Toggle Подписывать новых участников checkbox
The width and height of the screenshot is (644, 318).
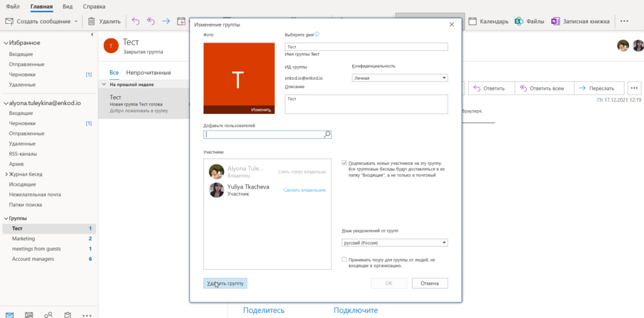coord(344,163)
